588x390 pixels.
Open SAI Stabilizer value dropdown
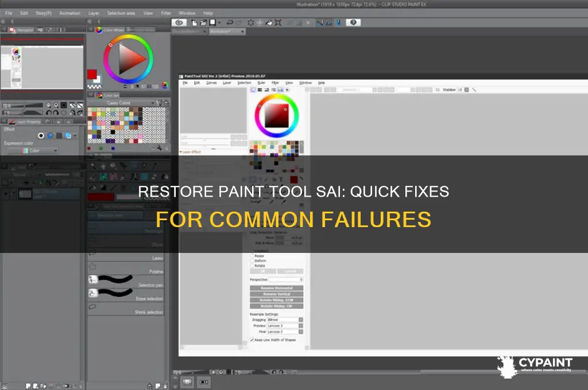tap(466, 90)
